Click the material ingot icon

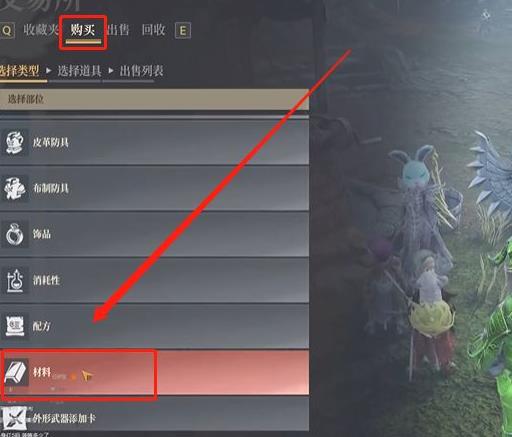pyautogui.click(x=15, y=372)
